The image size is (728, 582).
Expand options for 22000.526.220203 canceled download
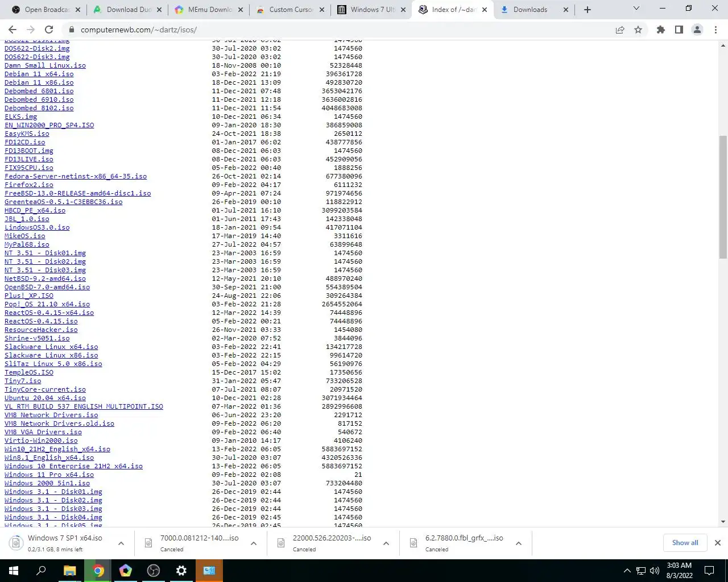click(x=386, y=543)
